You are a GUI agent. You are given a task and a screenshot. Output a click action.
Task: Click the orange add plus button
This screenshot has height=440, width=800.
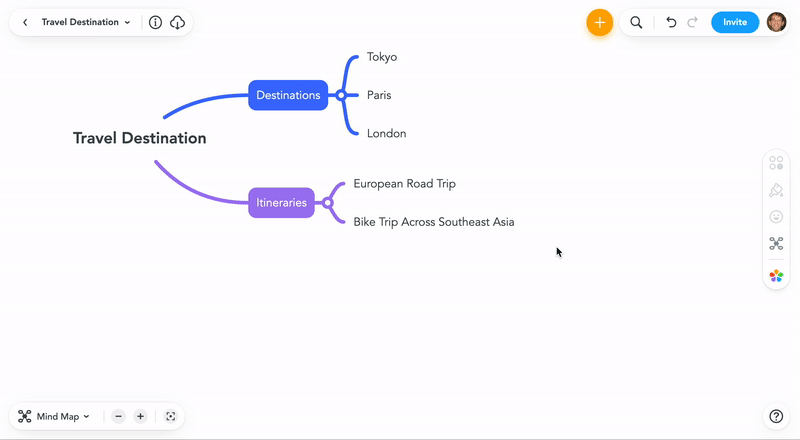coord(599,22)
